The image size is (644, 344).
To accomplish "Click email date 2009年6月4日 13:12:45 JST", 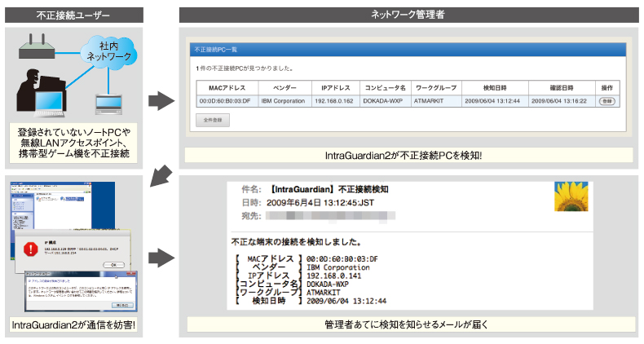I will [320, 203].
